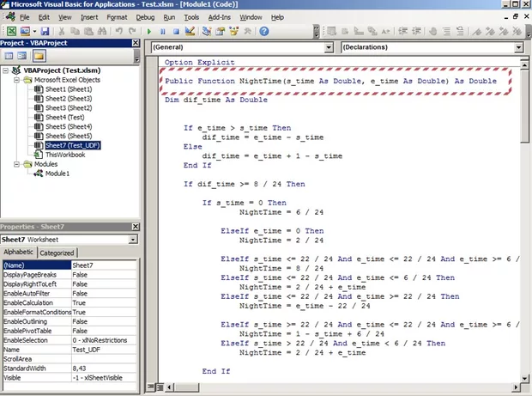Switch to the Categorized properties tab
Image resolution: width=532 pixels, height=396 pixels.
pos(57,253)
